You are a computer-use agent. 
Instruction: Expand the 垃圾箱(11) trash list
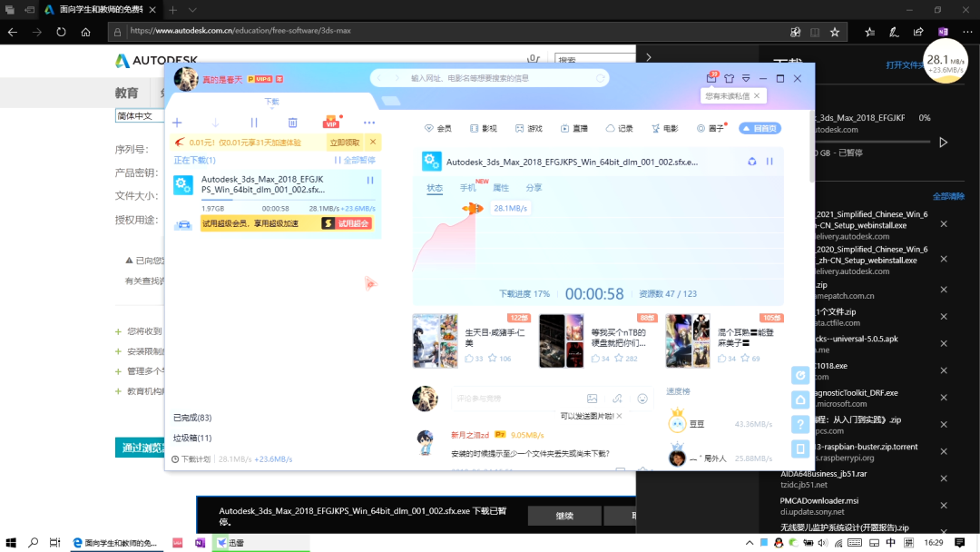(x=192, y=438)
